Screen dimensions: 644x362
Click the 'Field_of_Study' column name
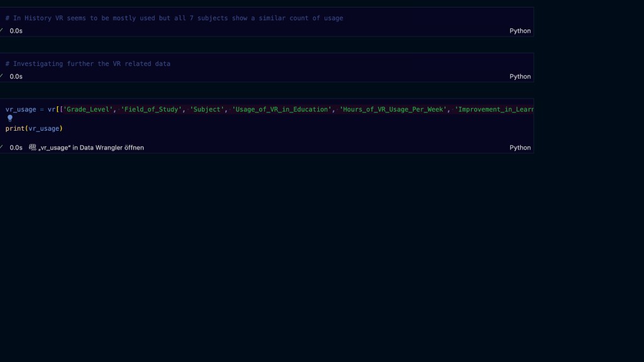pyautogui.click(x=151, y=109)
